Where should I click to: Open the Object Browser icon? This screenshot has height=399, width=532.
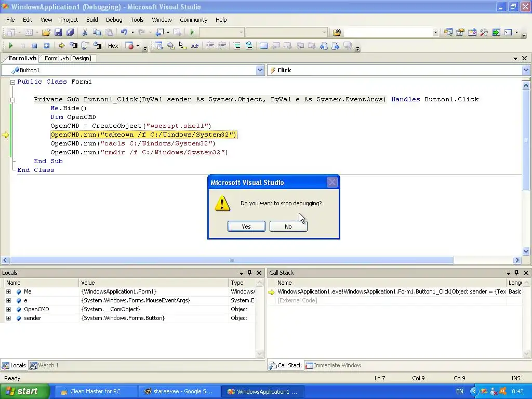[472, 32]
